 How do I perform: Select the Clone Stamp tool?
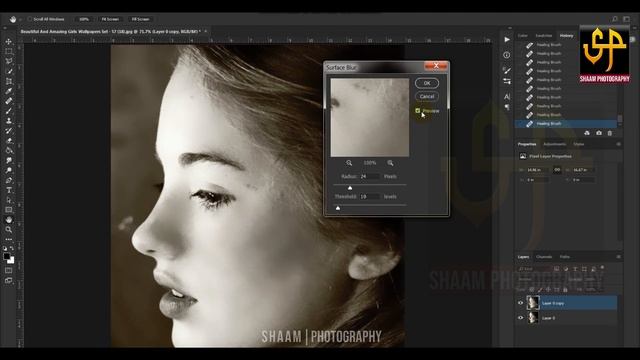pyautogui.click(x=9, y=121)
